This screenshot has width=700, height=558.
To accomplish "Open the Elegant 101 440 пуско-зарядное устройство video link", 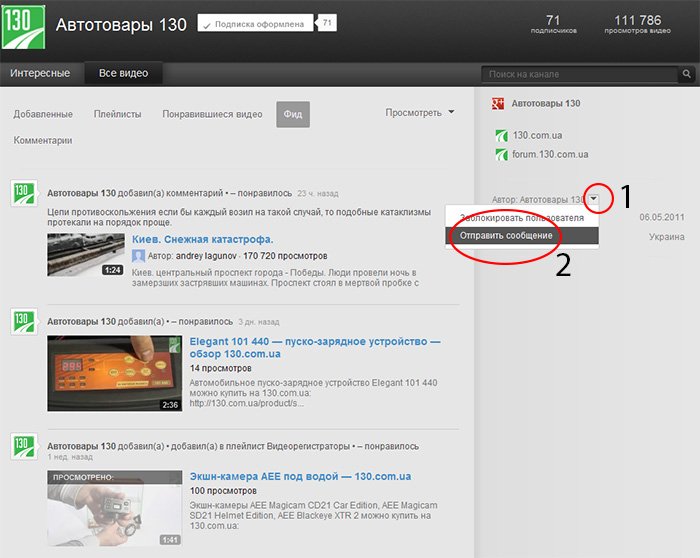I will pos(315,348).
